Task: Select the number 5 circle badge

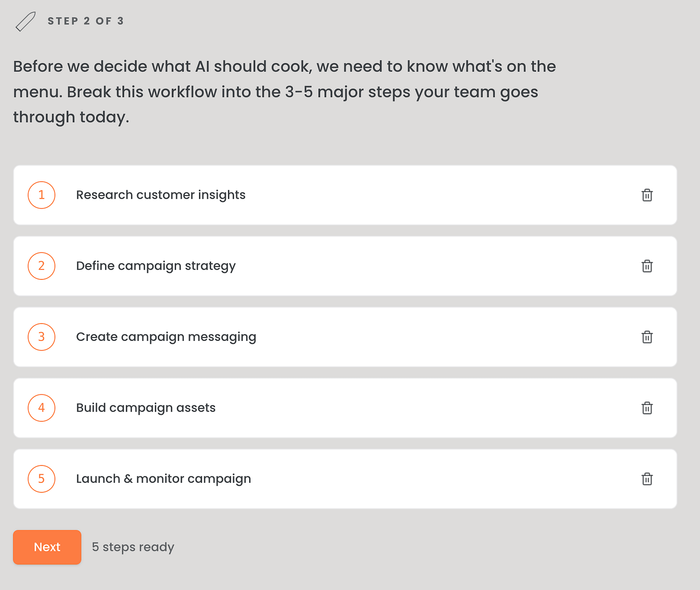Action: coord(41,478)
